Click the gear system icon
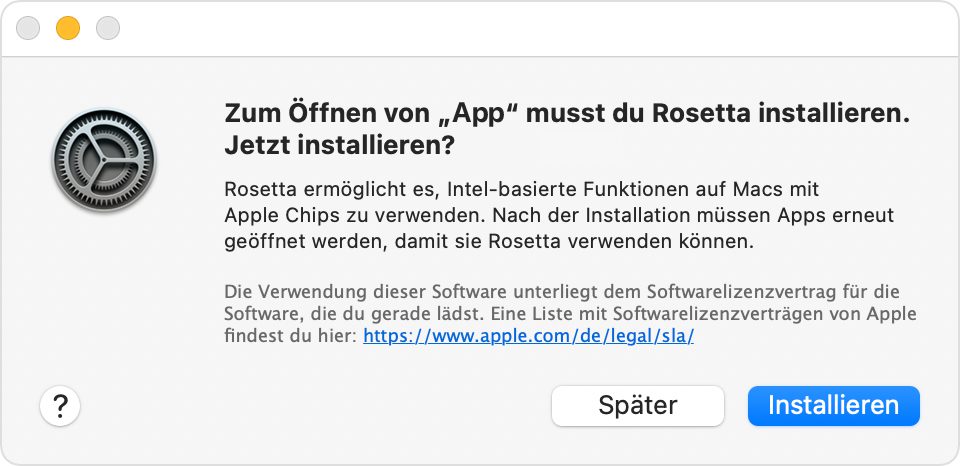The image size is (960, 466). pos(104,160)
